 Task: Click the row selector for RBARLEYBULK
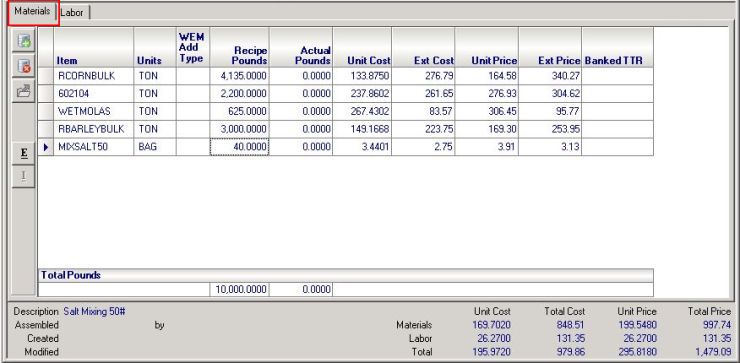point(46,129)
